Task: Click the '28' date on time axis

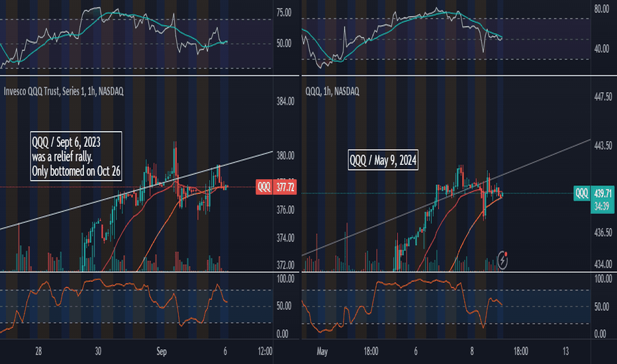Action: 38,351
